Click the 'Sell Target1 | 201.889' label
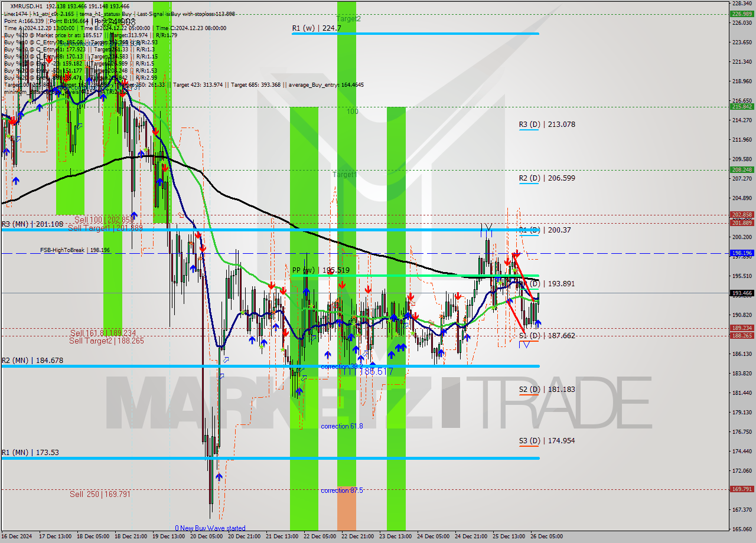Screen dimensions: 756x543 click(105, 228)
